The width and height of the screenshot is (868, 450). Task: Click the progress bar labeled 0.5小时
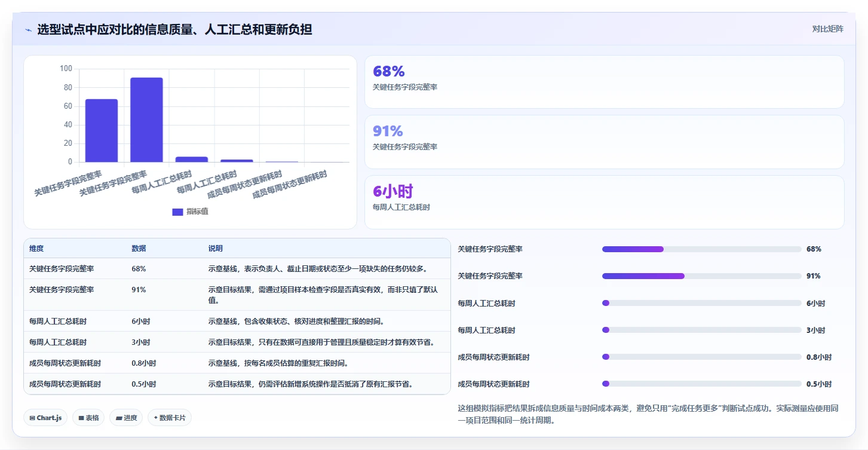pos(702,384)
